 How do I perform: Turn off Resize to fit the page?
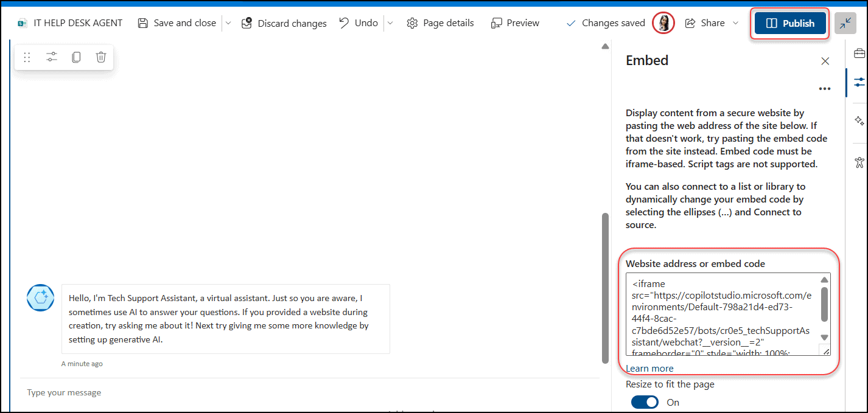tap(645, 402)
